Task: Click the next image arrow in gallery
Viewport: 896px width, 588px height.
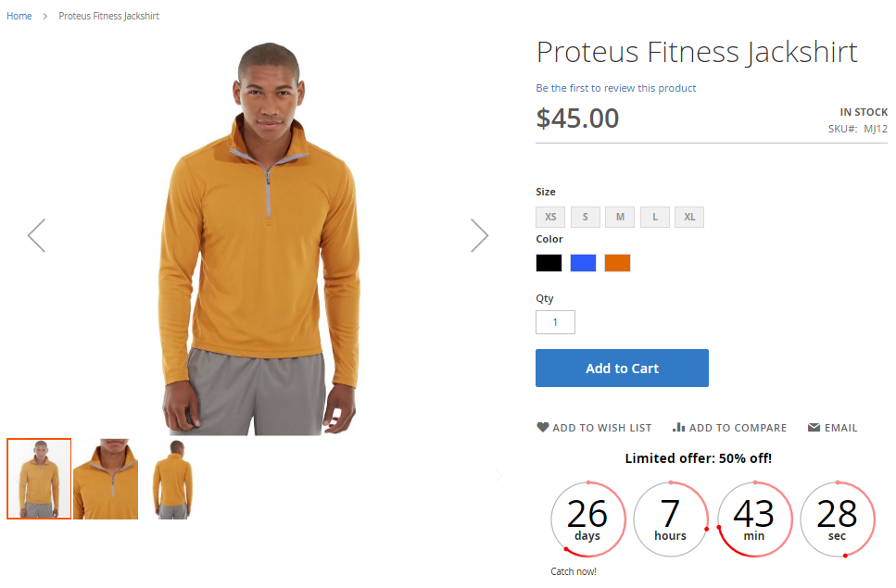Action: point(479,235)
